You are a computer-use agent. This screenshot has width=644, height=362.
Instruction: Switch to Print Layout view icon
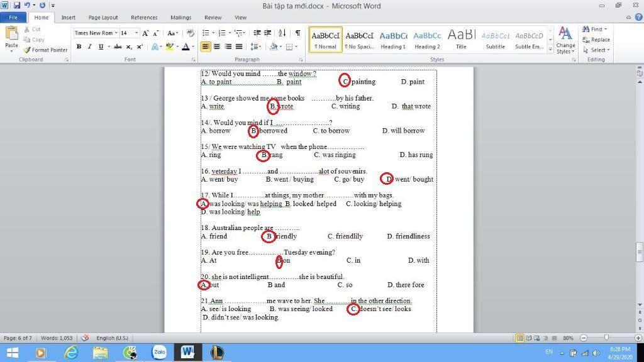click(x=520, y=337)
